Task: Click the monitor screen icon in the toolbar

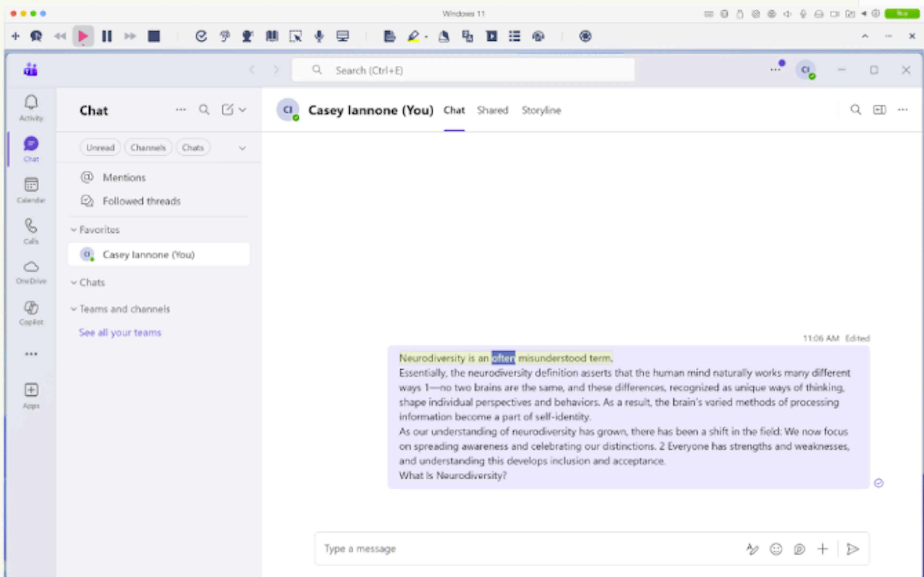Action: click(x=343, y=36)
